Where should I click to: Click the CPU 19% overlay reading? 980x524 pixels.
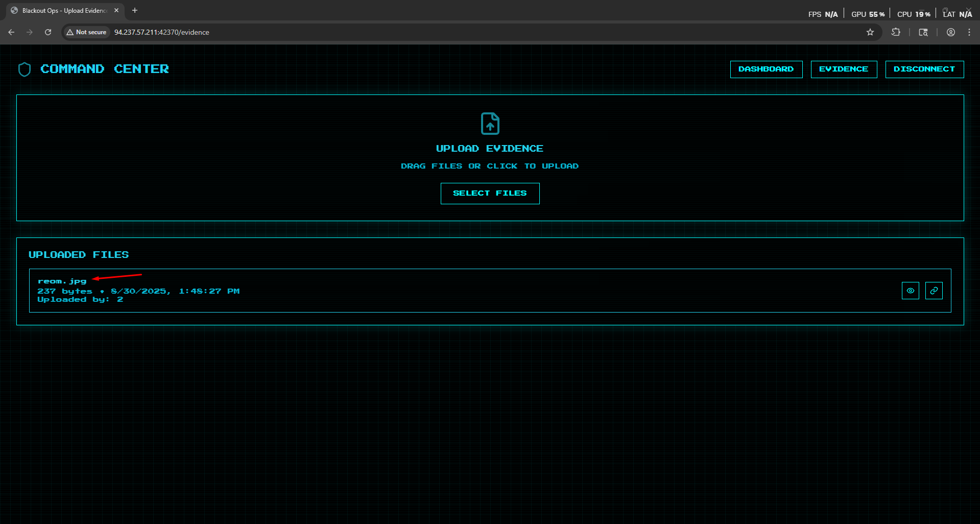(914, 14)
